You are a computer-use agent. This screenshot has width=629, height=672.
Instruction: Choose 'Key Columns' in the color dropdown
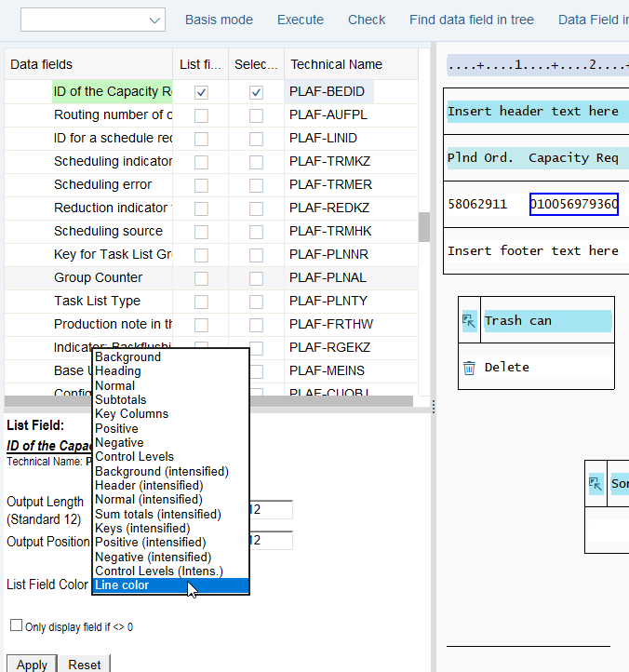(x=132, y=414)
